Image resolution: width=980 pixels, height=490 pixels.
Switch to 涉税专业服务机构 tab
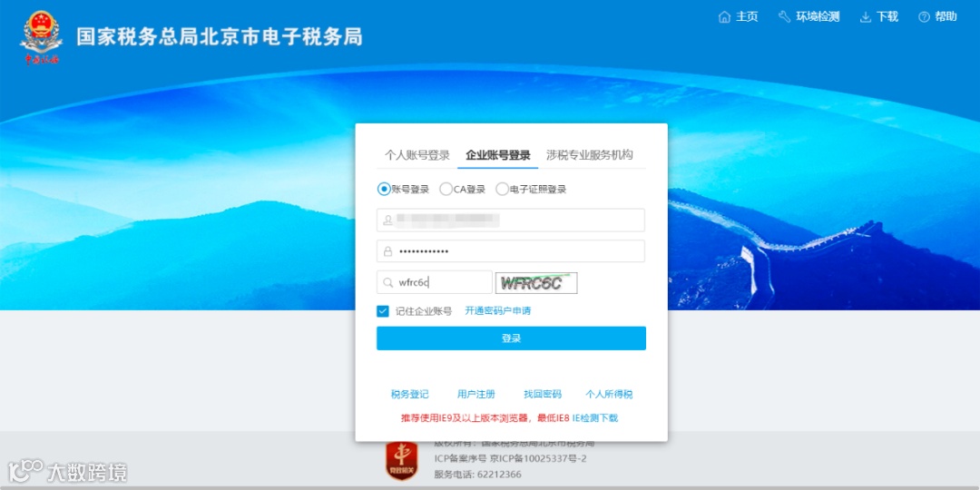(x=590, y=155)
